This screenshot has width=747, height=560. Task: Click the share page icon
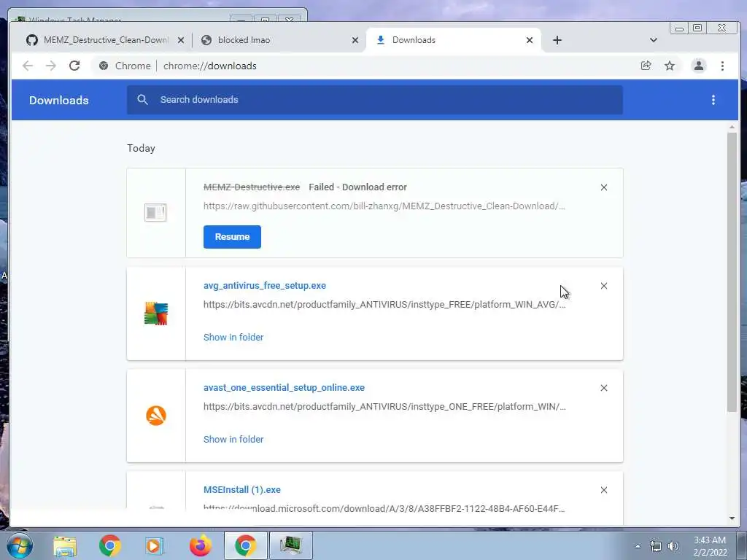click(646, 66)
